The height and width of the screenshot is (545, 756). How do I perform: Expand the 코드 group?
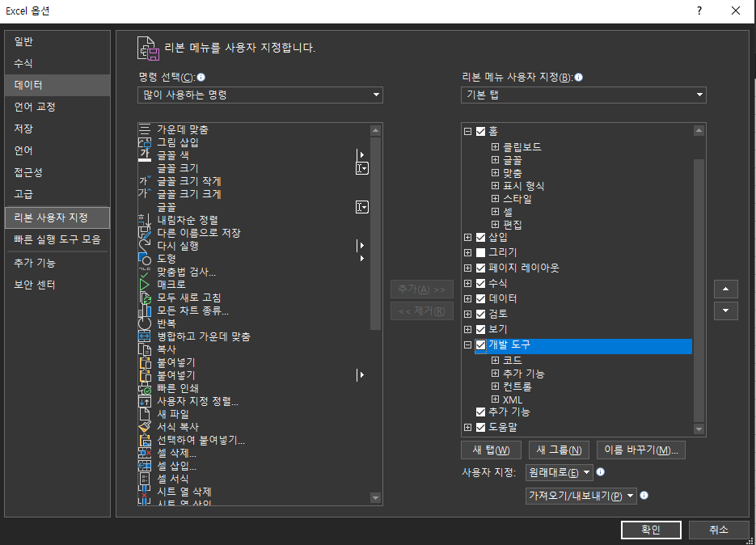point(495,361)
